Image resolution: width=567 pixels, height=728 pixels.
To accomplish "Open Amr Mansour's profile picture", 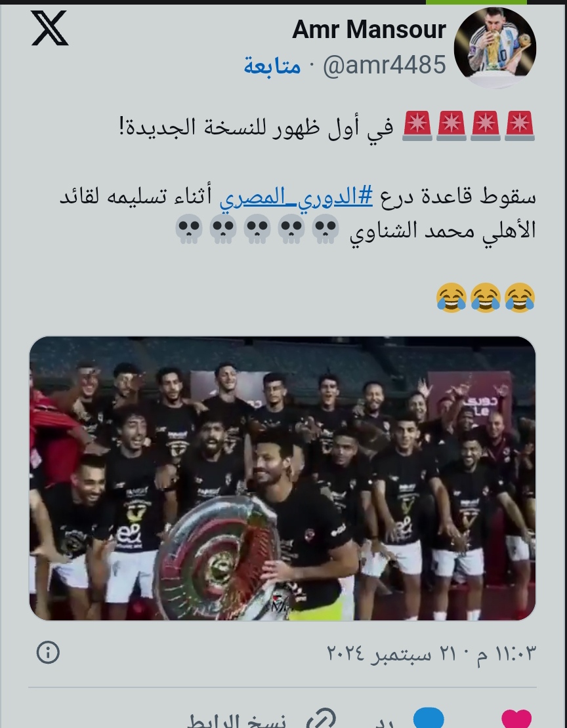I will point(495,47).
